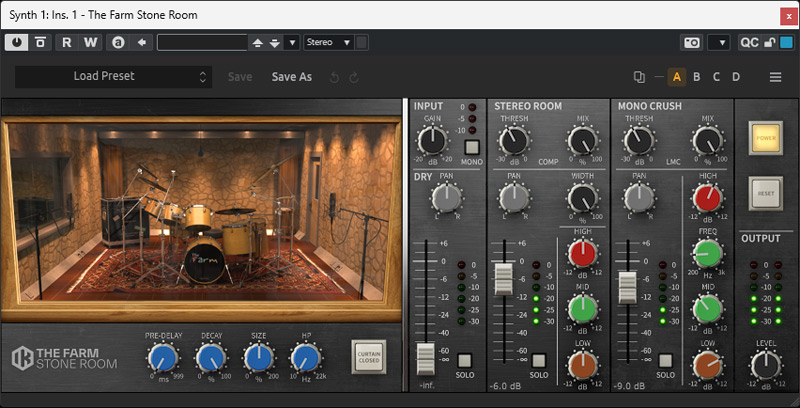Open the Load Preset dropdown
This screenshot has height=408, width=800.
(x=112, y=76)
